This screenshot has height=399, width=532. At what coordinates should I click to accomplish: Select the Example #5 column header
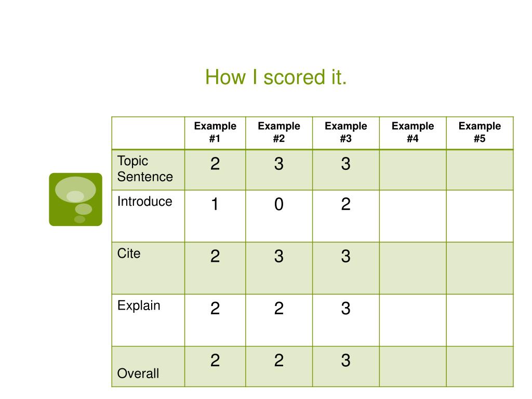point(480,132)
